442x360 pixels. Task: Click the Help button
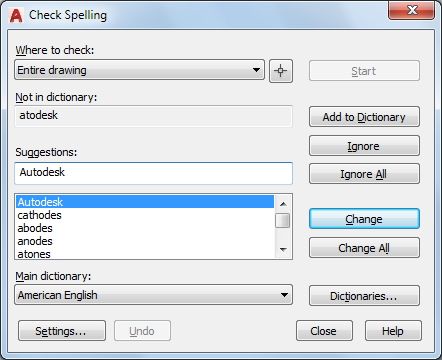(393, 331)
